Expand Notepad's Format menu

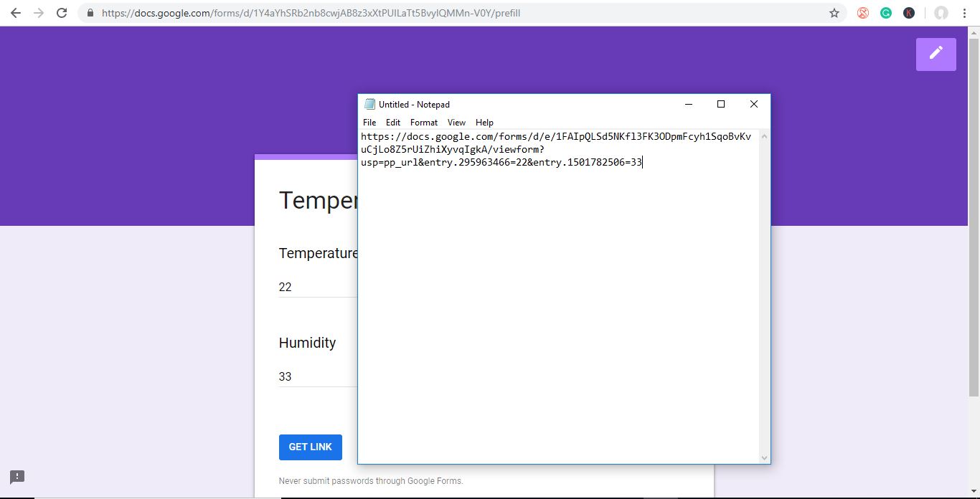tap(423, 123)
